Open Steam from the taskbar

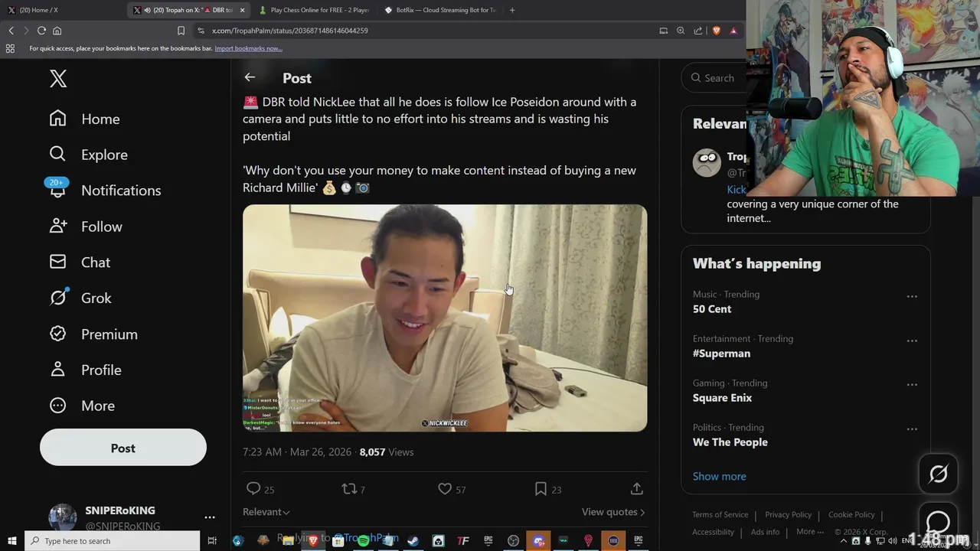click(x=413, y=541)
